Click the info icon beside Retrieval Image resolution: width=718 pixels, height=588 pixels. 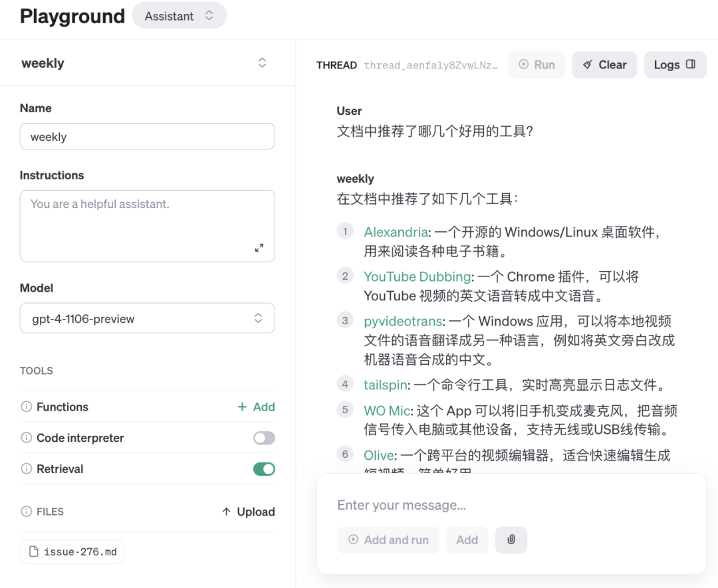tap(27, 468)
